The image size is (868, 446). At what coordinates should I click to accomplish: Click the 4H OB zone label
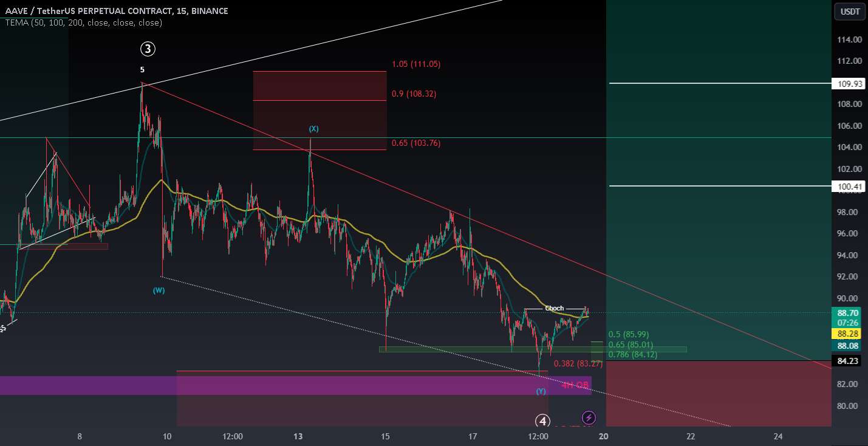pyautogui.click(x=574, y=385)
